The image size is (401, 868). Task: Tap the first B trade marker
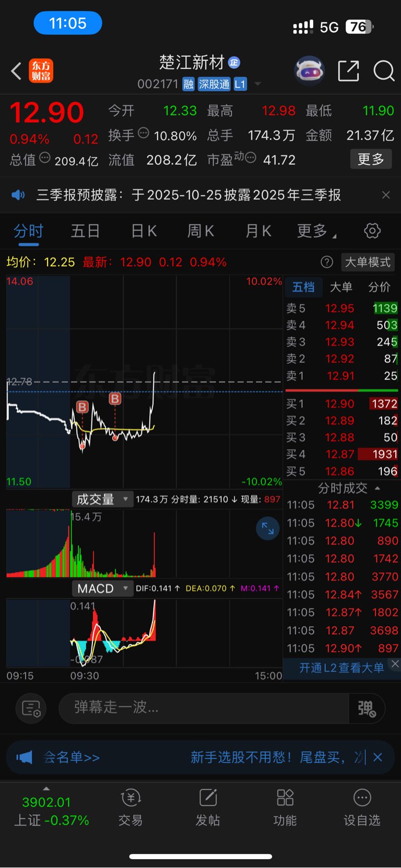click(x=82, y=407)
